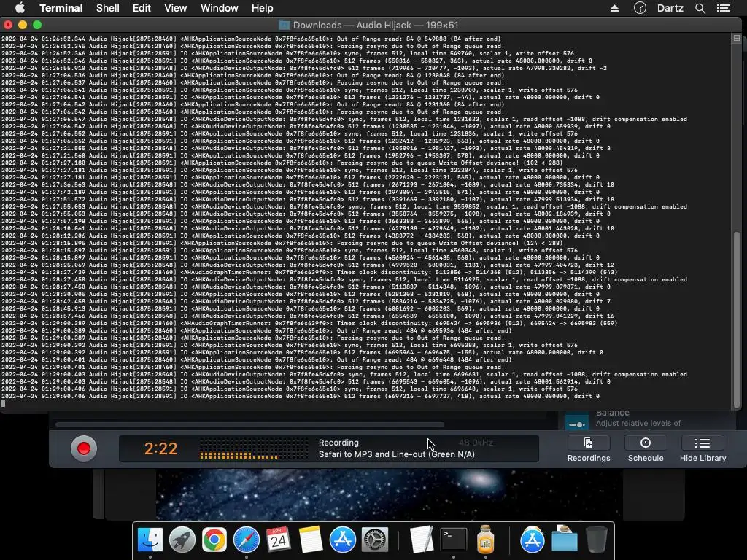
Task: Open Launchpad rocket in the Dock
Action: coord(182,540)
